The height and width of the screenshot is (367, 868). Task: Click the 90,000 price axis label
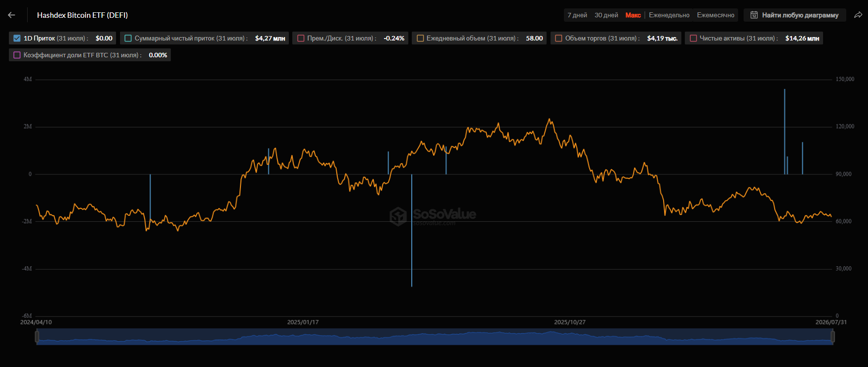coord(843,174)
